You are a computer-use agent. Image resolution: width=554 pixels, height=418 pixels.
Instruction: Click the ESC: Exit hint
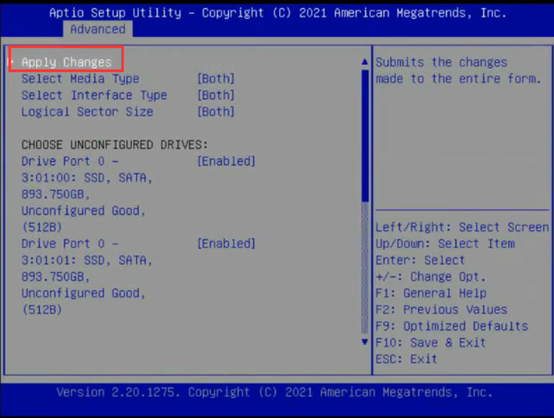406,359
